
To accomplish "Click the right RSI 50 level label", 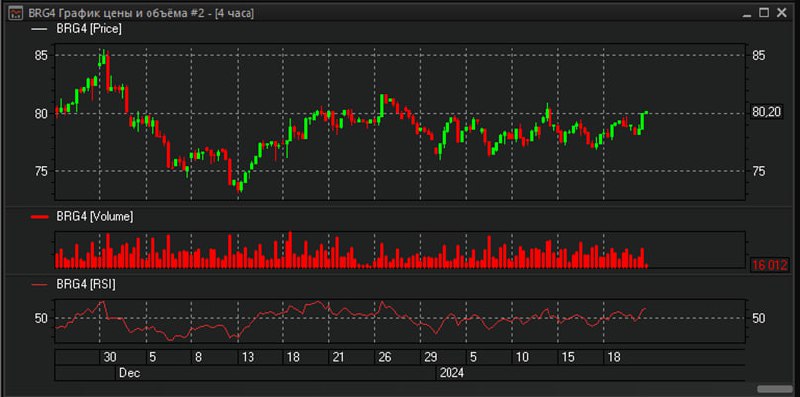I will 758,318.
